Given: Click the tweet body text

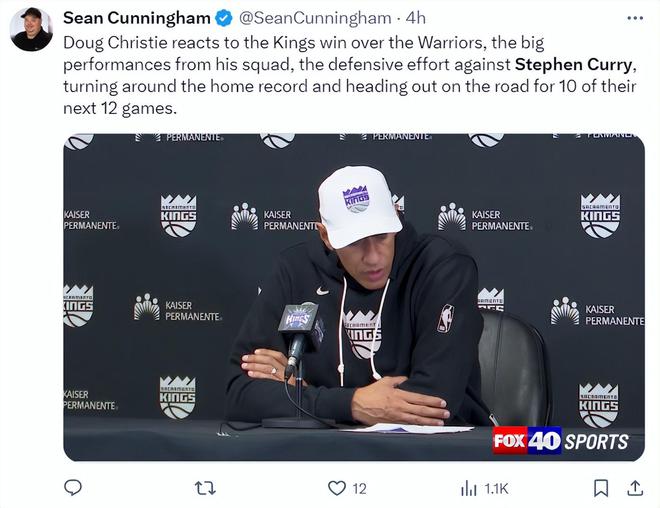Looking at the screenshot, I should tap(349, 75).
